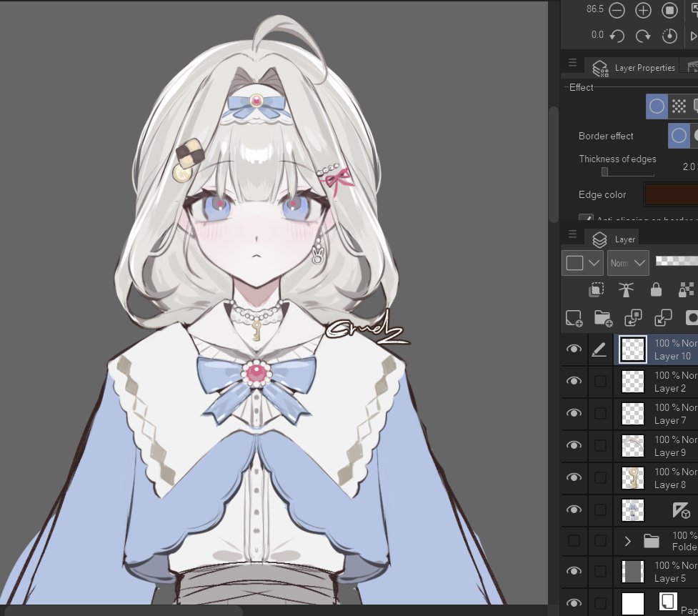Click the Set as Reference Layer lighthouse icon
698x616 pixels.
click(x=625, y=290)
